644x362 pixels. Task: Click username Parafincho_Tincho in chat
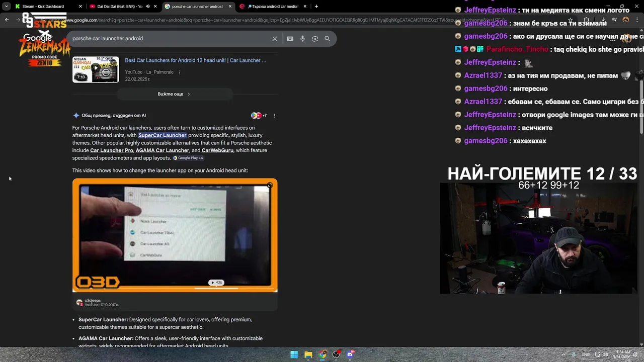point(516,49)
